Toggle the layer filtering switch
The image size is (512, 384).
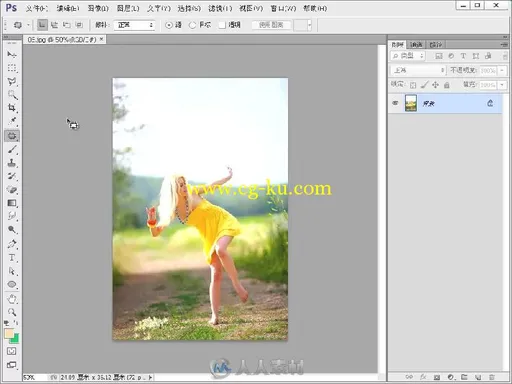[505, 56]
